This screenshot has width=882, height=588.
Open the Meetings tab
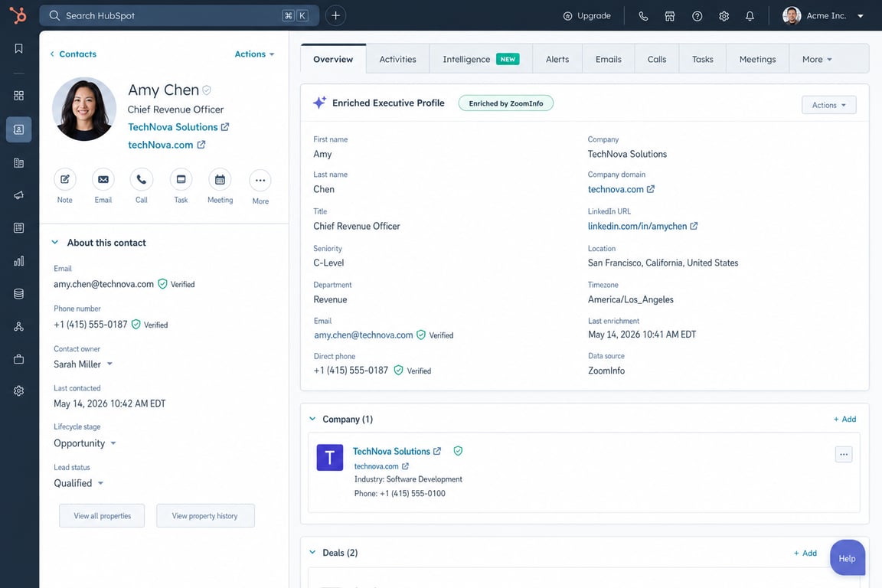pos(757,59)
